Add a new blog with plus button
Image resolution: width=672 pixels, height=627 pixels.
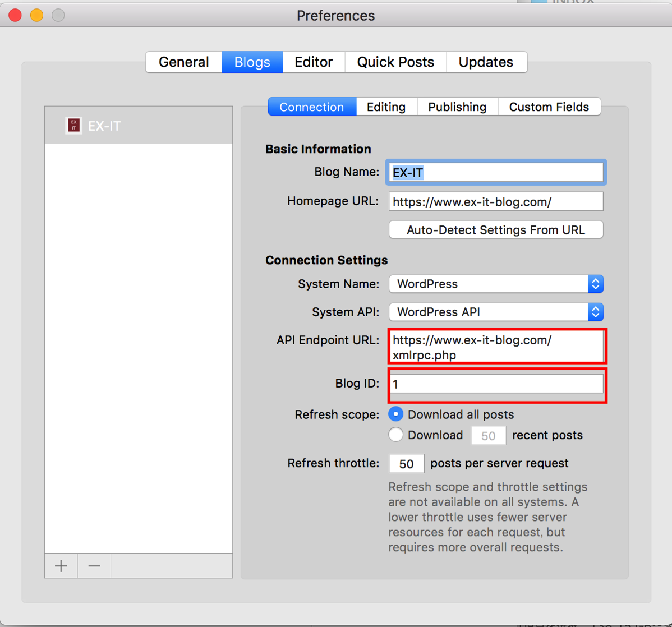[x=61, y=566]
